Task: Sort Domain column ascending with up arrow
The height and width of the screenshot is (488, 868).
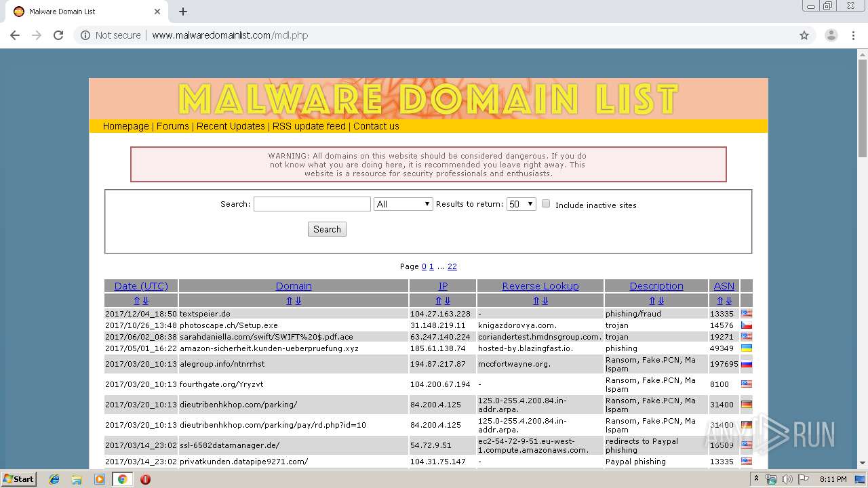Action: point(290,301)
